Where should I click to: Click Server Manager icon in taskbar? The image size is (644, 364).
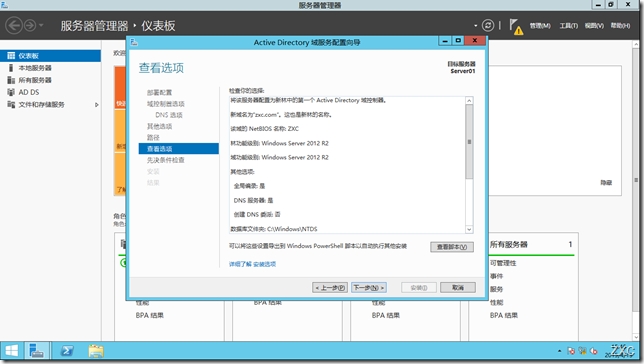point(37,351)
